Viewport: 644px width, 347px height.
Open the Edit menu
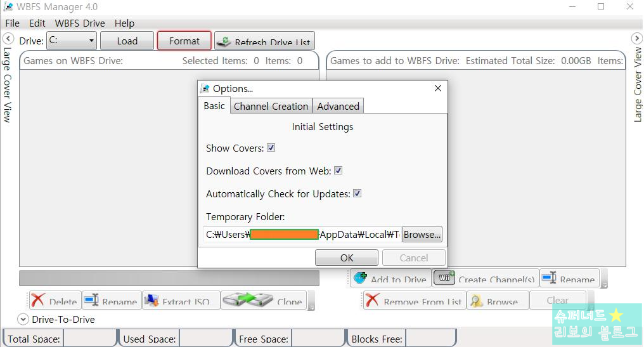coord(37,23)
